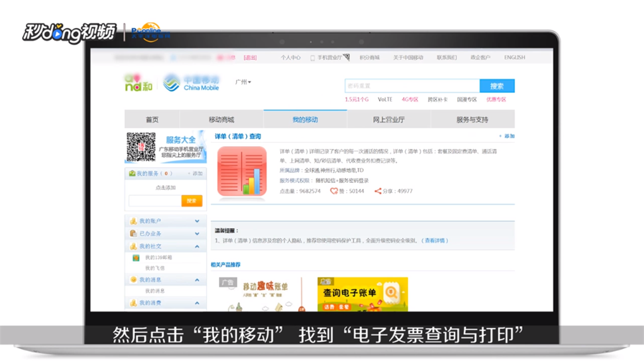The width and height of the screenshot is (644, 361).
Task: Open the 服务与支持 tab
Action: click(x=472, y=119)
